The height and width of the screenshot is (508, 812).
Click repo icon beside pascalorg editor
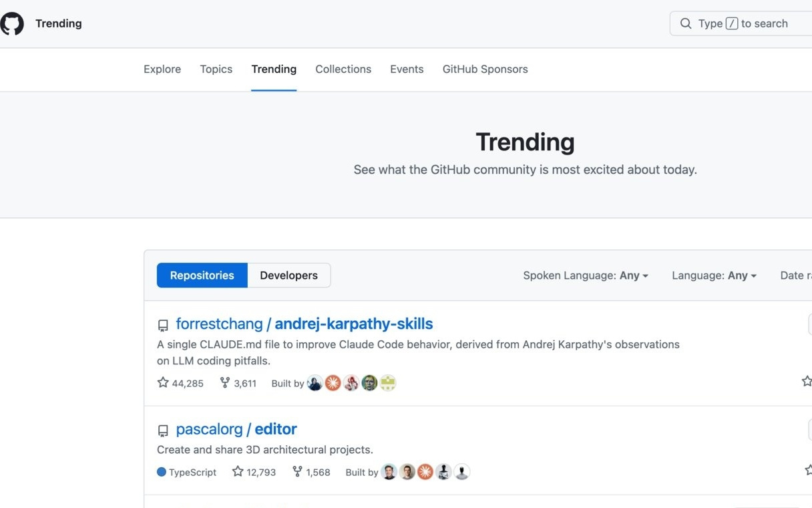pos(163,430)
